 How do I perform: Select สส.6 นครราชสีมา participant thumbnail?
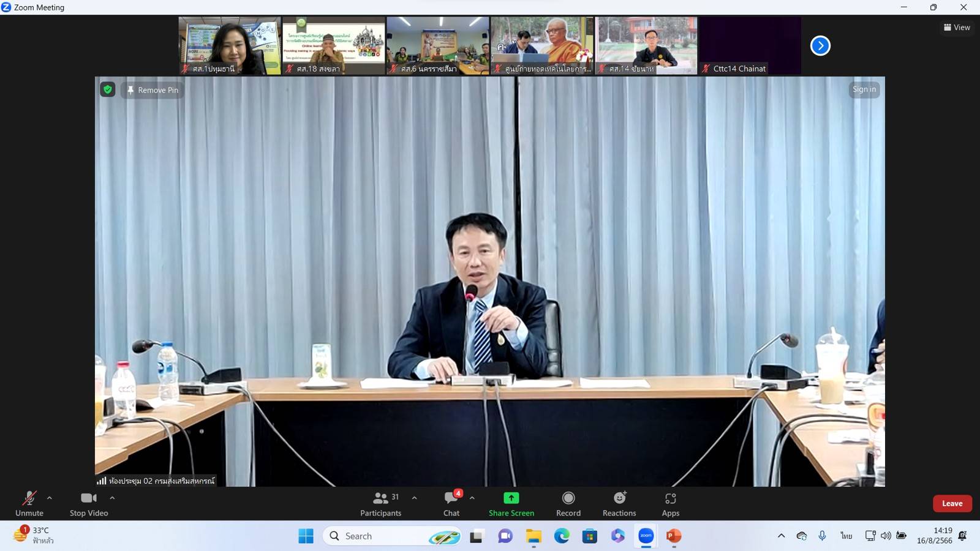[438, 46]
